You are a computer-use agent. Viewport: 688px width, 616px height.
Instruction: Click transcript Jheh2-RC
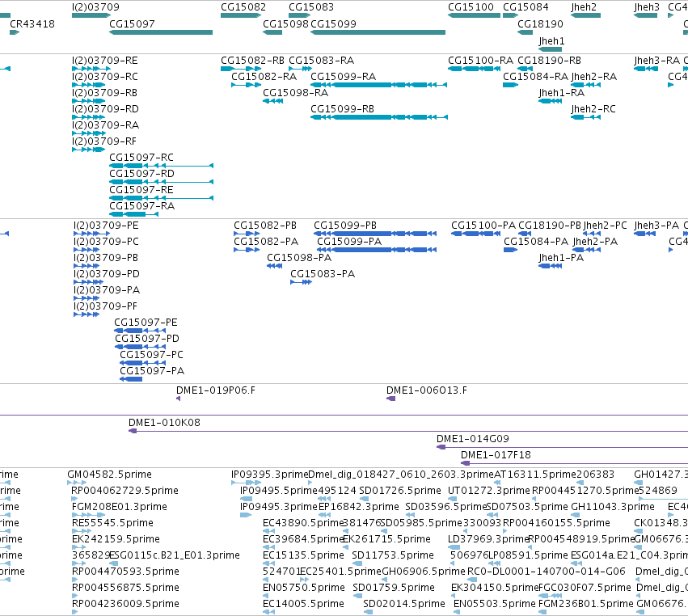click(586, 117)
